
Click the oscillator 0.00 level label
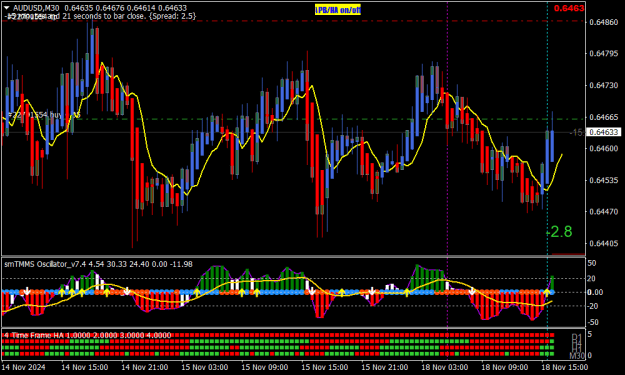click(x=595, y=292)
